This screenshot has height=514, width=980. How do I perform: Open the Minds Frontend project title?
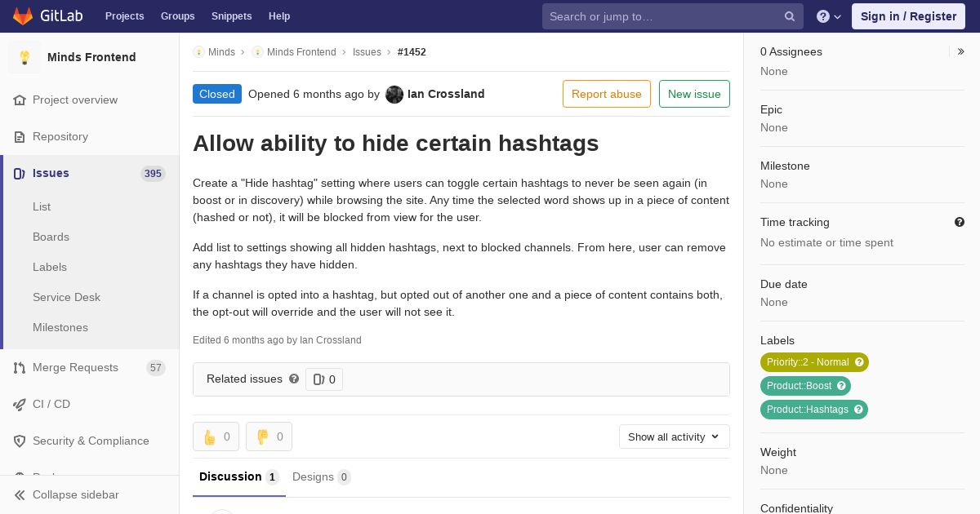pyautogui.click(x=91, y=57)
